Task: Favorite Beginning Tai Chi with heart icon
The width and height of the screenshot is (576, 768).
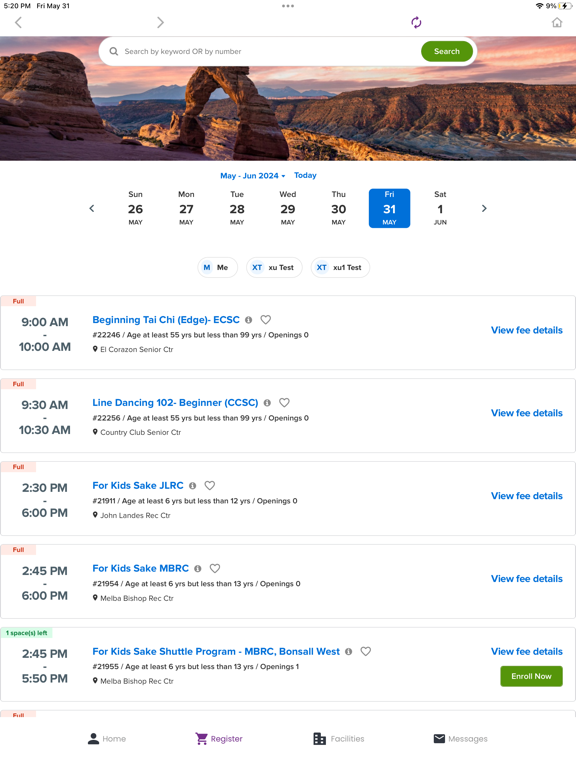Action: coord(265,320)
